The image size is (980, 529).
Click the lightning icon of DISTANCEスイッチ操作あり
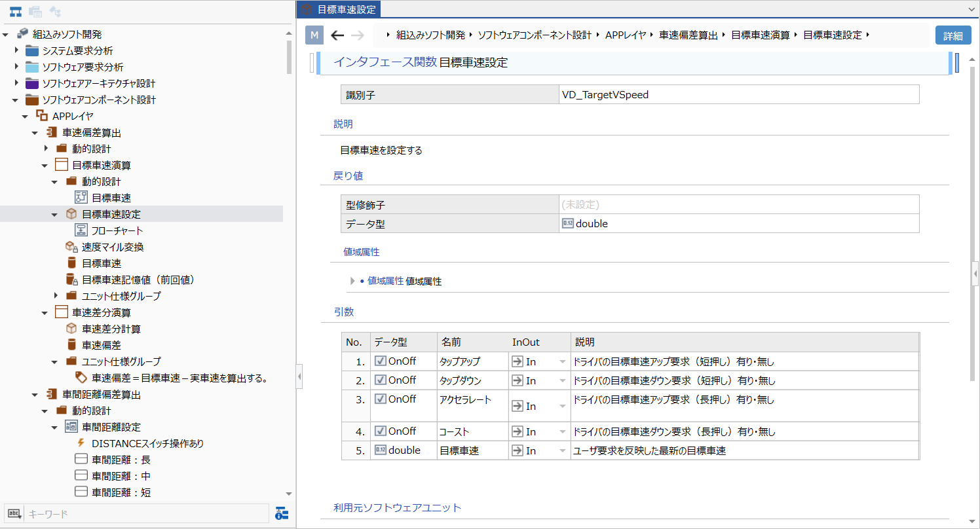[81, 443]
